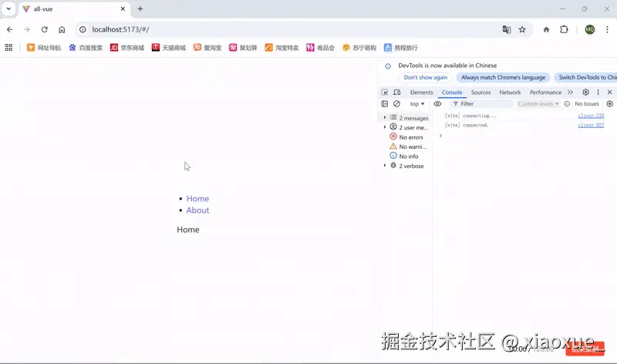Image resolution: width=617 pixels, height=364 pixels.
Task: Create a live expression with the eye icon
Action: point(437,104)
